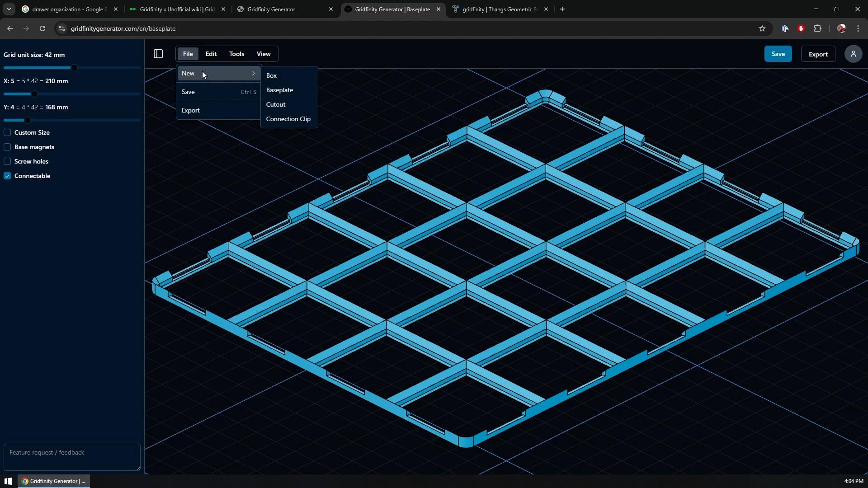Open the browser extensions puzzle icon
Screen dimensions: 868x488
(818, 28)
